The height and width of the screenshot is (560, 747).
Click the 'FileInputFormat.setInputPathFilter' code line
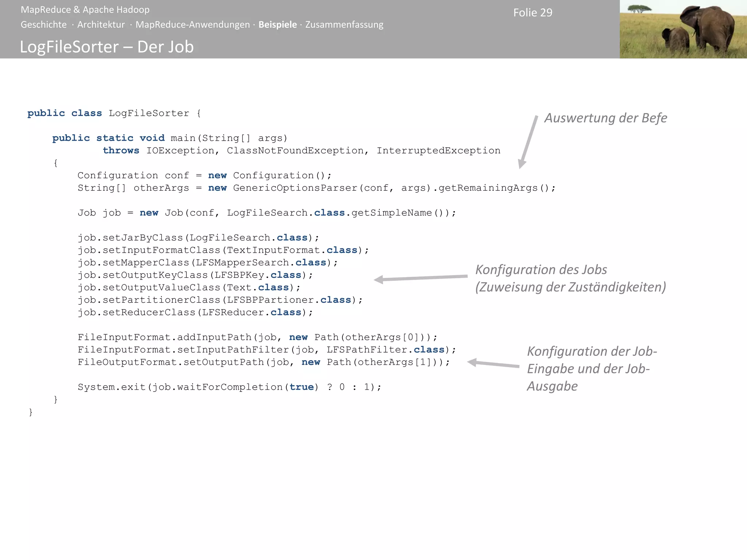(267, 350)
